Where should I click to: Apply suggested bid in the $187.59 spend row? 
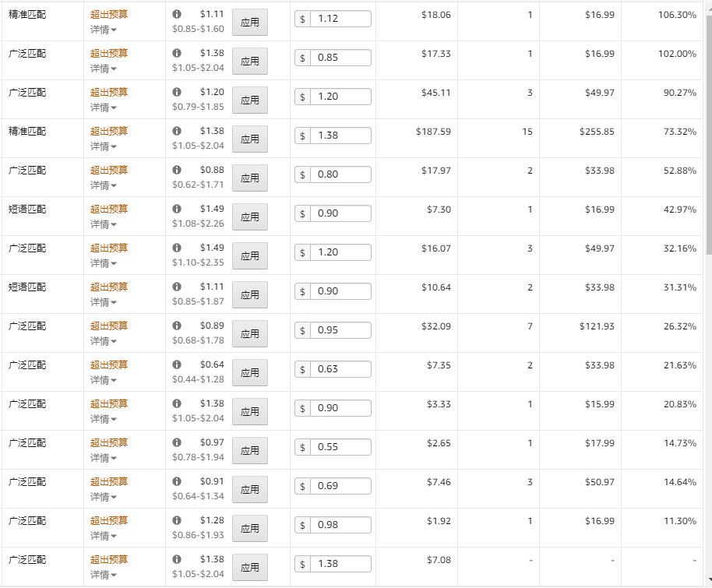point(250,139)
